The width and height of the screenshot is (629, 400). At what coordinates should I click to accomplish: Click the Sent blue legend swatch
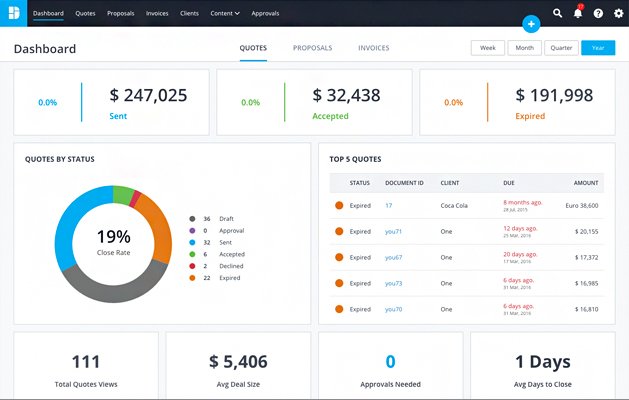(x=190, y=242)
